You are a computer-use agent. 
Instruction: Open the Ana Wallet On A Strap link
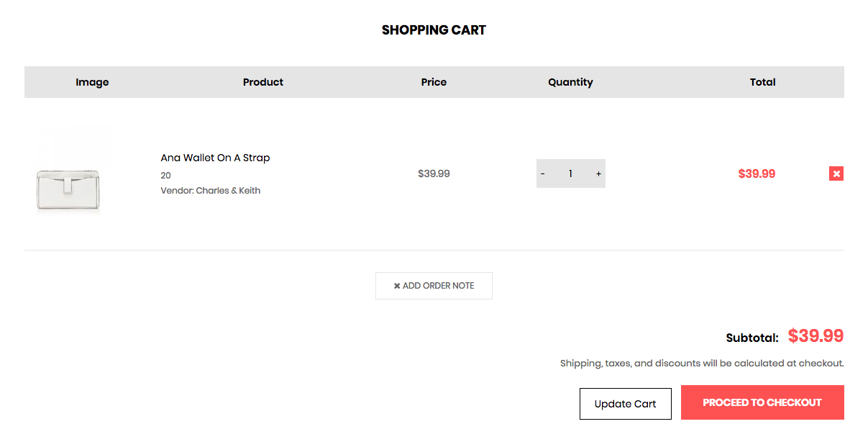coord(215,158)
